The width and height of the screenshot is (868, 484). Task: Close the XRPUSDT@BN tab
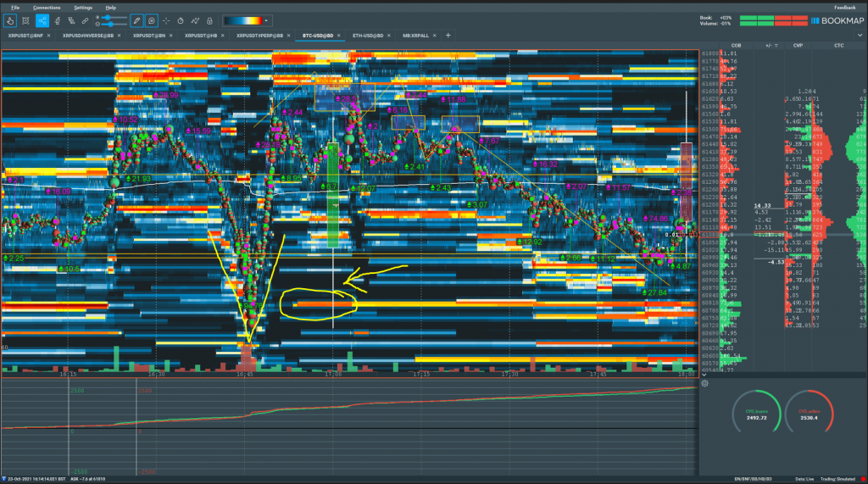click(x=170, y=36)
